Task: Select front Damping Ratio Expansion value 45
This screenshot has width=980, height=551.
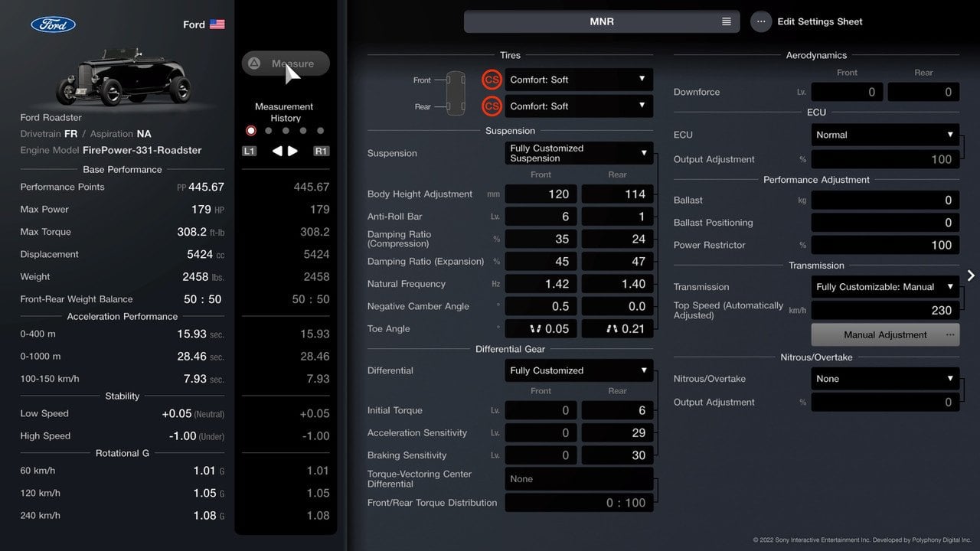Action: coord(541,262)
